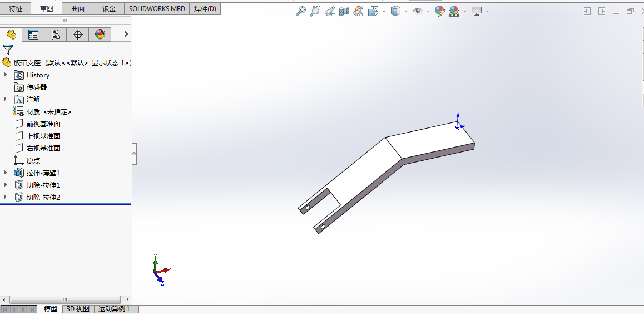
Task: Switch to the 草图 tab
Action: coord(46,9)
